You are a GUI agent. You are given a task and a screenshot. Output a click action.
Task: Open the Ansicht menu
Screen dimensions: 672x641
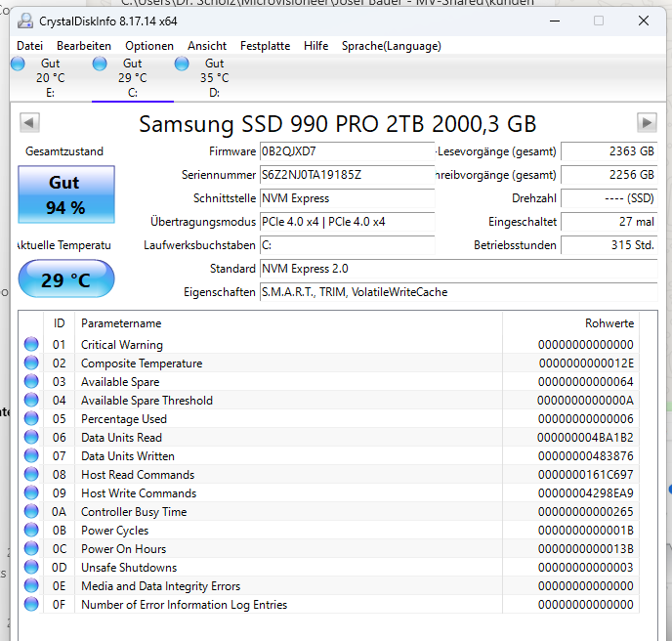[207, 46]
